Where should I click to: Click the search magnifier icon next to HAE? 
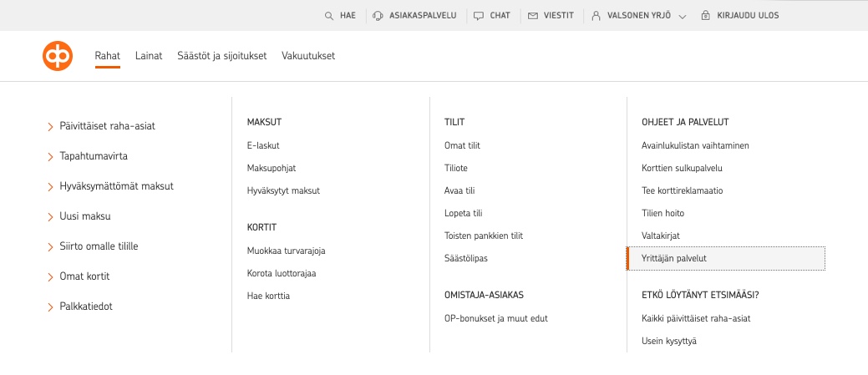(329, 16)
